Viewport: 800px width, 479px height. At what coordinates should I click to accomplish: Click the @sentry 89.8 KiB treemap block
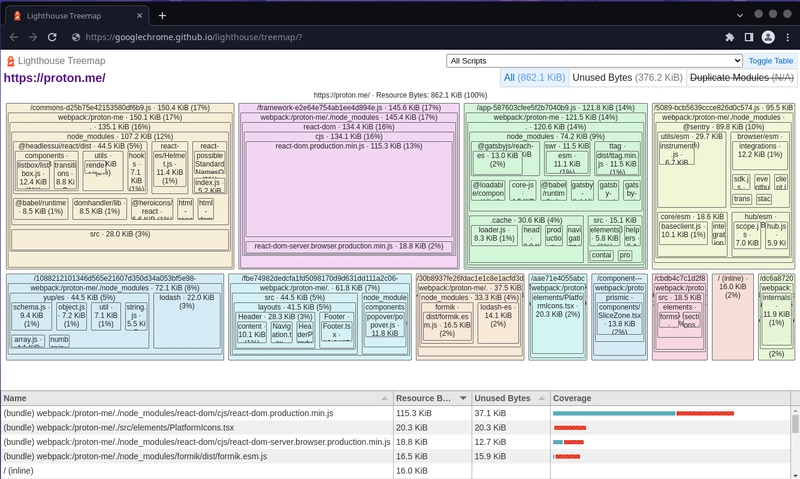(723, 127)
